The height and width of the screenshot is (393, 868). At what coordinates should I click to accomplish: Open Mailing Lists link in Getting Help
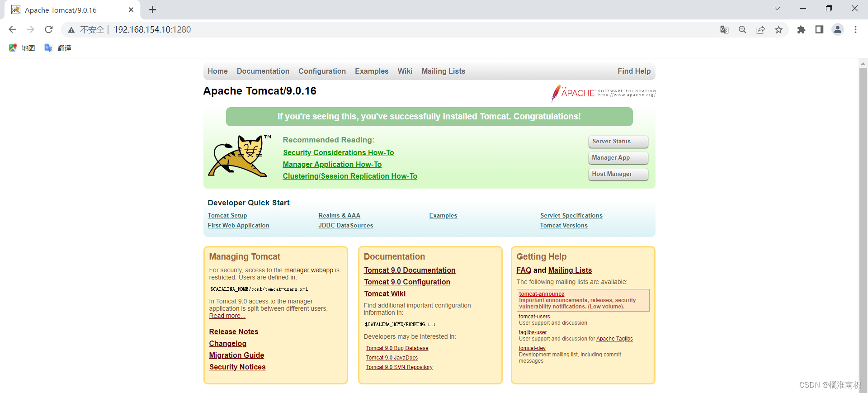[x=570, y=270]
